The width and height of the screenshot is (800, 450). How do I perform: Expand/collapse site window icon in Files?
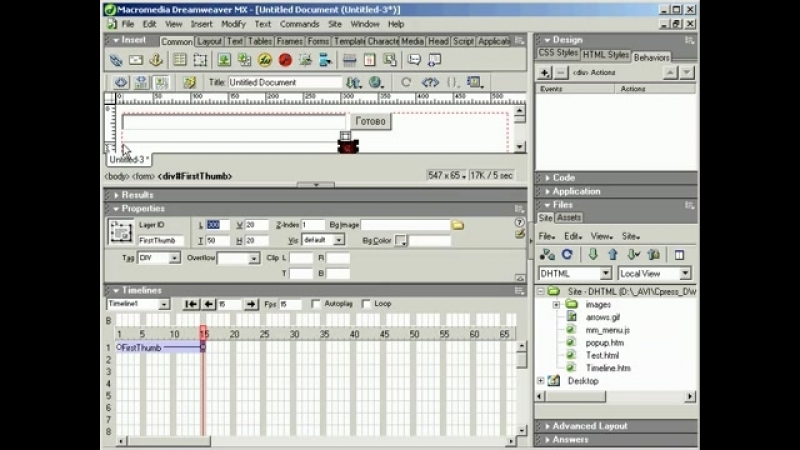pos(679,255)
